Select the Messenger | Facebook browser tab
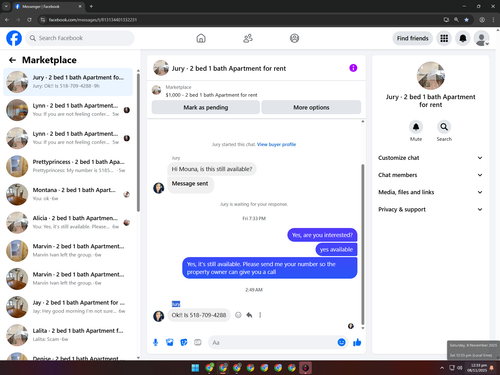Image resolution: width=500 pixels, height=375 pixels. point(48,6)
